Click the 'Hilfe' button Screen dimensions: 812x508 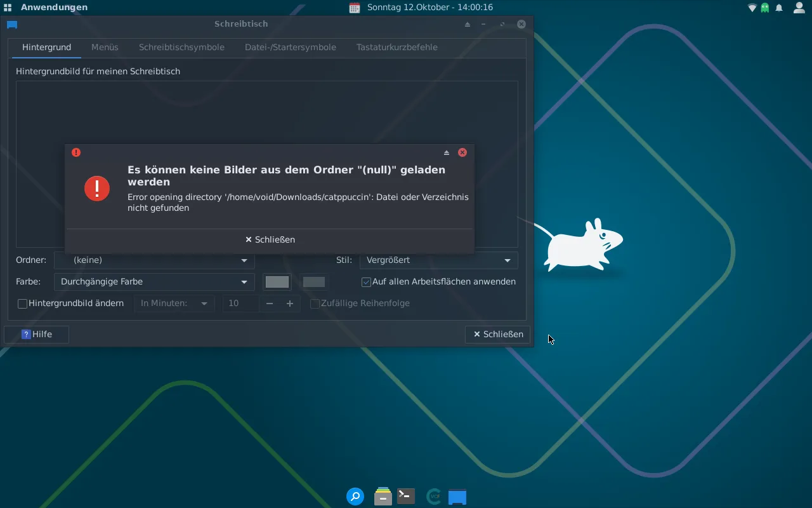coord(37,334)
